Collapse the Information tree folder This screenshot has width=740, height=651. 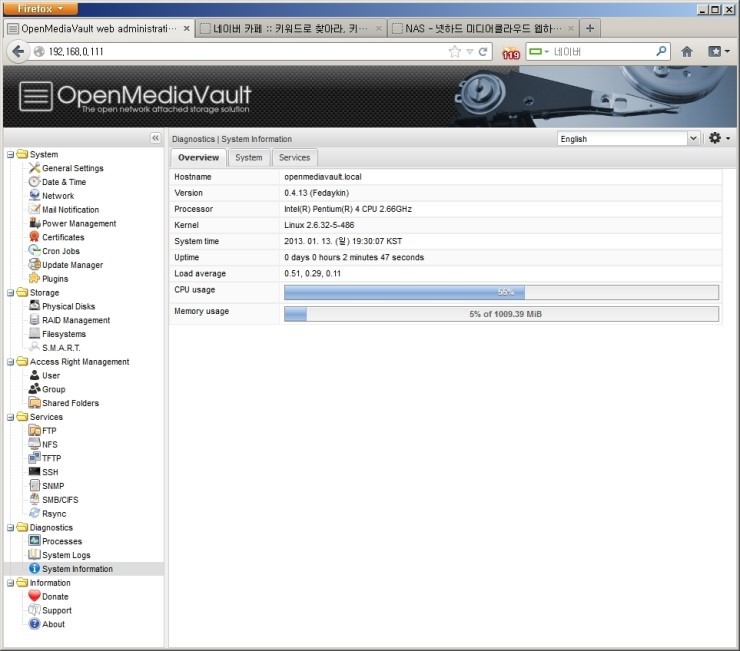coord(10,583)
